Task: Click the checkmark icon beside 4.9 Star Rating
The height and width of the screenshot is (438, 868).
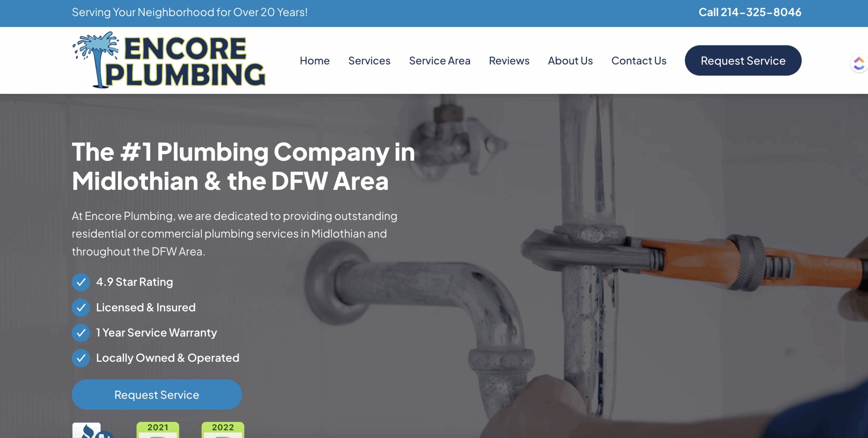Action: pos(81,282)
